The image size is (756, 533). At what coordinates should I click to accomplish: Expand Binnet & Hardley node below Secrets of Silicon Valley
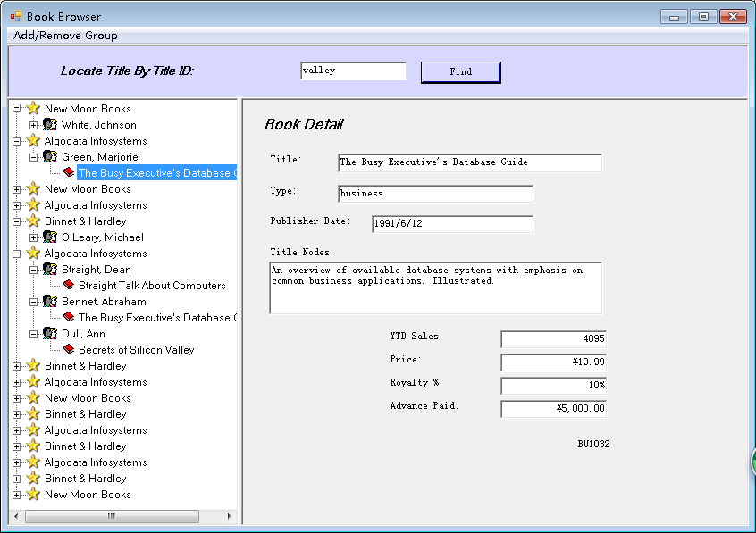pos(16,366)
